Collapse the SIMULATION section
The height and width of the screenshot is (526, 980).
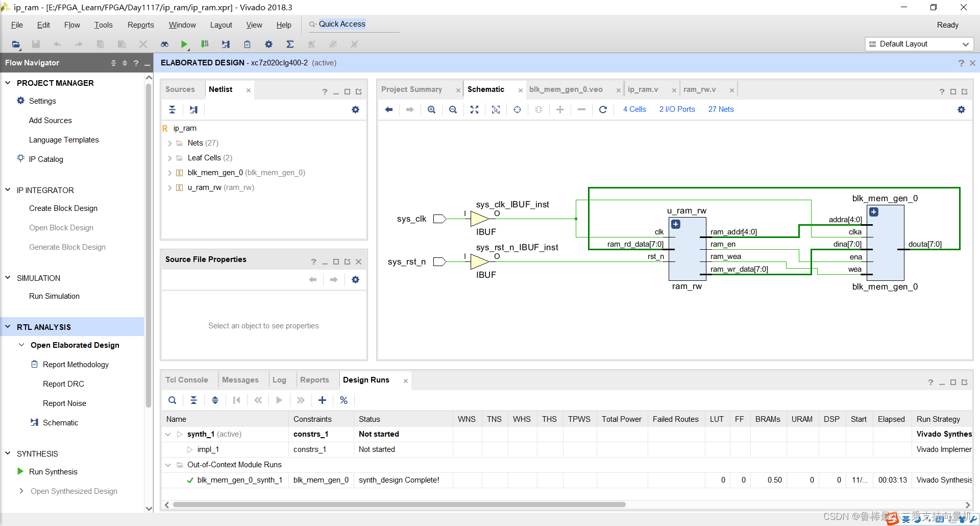8,278
